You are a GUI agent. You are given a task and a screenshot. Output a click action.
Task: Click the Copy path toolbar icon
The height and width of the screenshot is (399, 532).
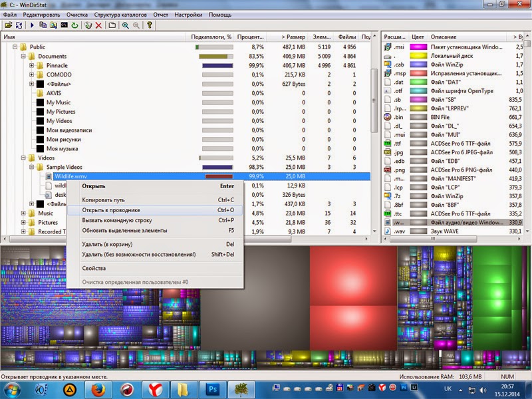pyautogui.click(x=43, y=25)
